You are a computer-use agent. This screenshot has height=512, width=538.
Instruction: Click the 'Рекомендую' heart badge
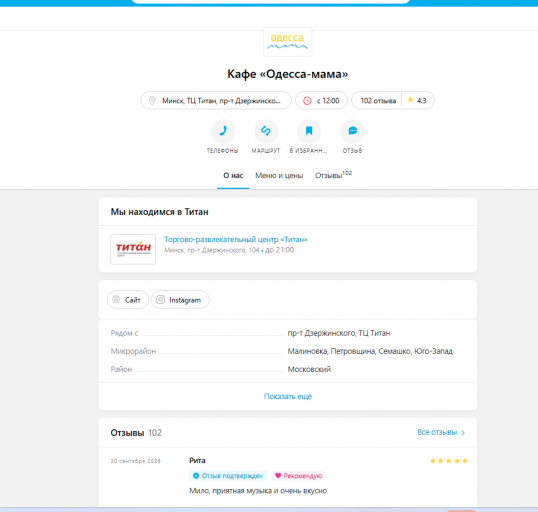tap(299, 476)
